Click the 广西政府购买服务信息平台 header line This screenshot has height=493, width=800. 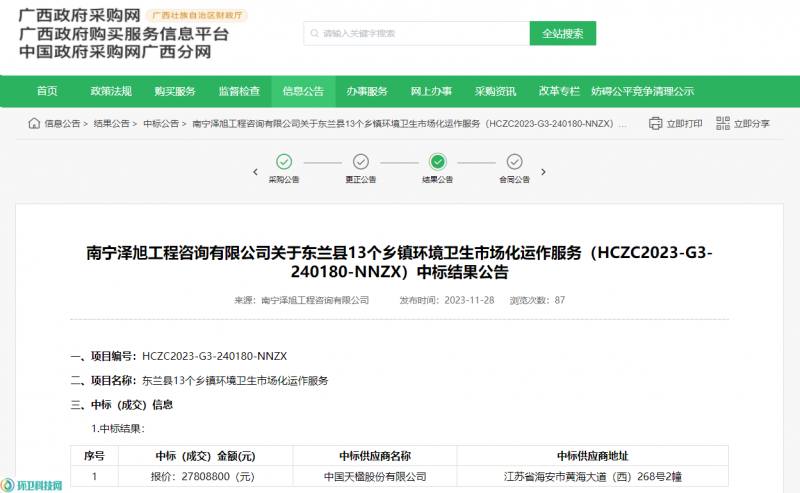coord(124,34)
